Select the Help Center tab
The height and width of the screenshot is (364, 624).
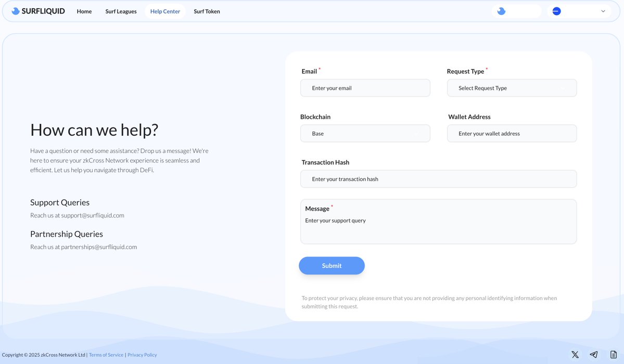[x=165, y=11]
